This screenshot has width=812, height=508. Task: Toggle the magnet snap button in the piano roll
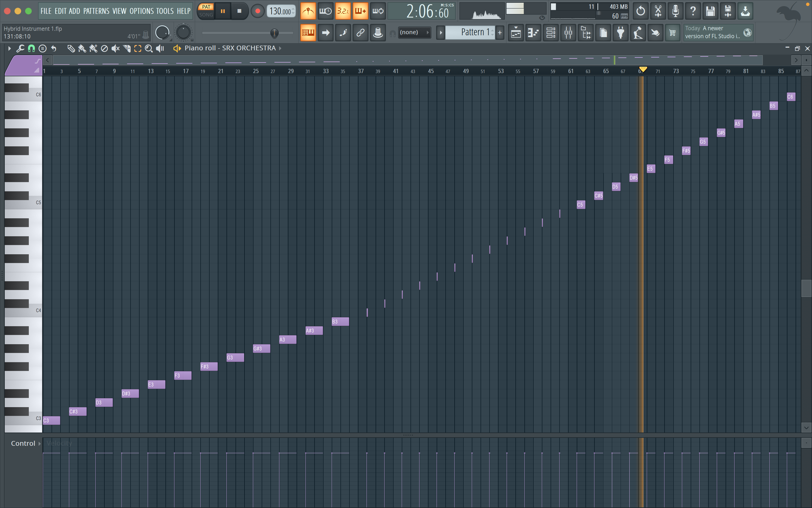coord(31,48)
